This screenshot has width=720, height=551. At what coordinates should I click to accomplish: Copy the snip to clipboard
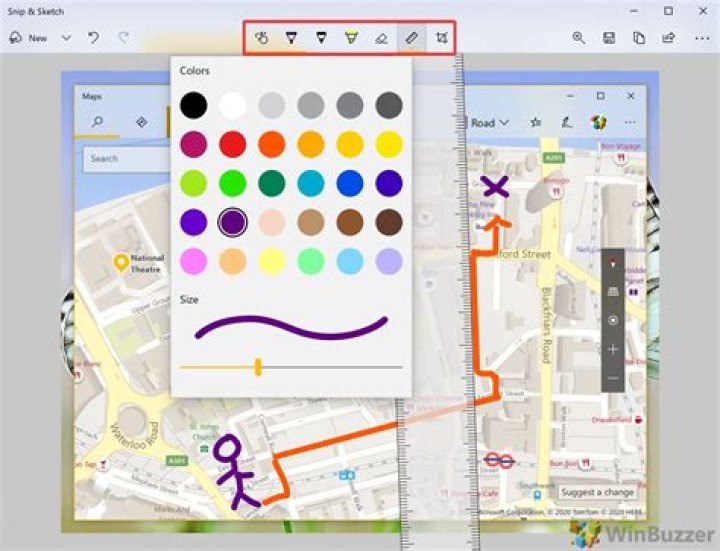(639, 38)
